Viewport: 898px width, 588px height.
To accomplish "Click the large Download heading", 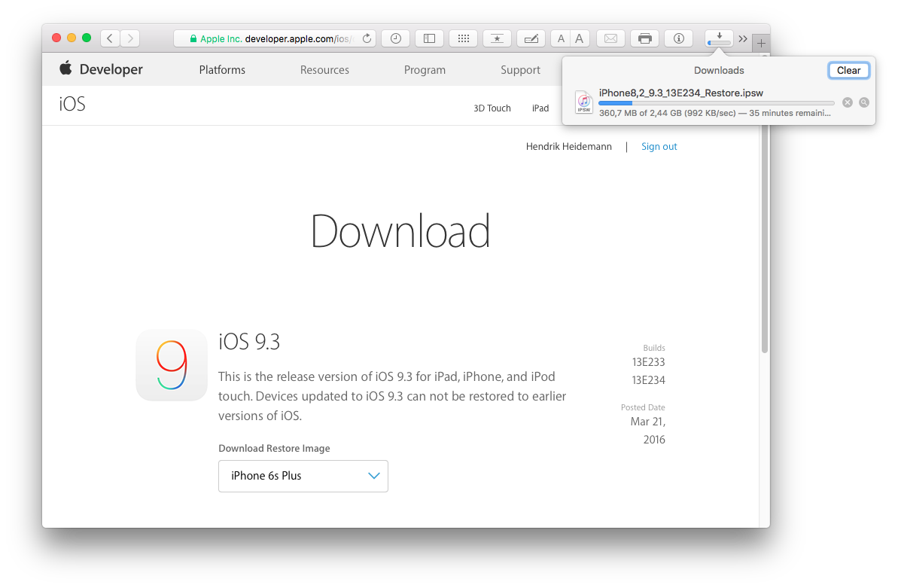I will pos(400,231).
